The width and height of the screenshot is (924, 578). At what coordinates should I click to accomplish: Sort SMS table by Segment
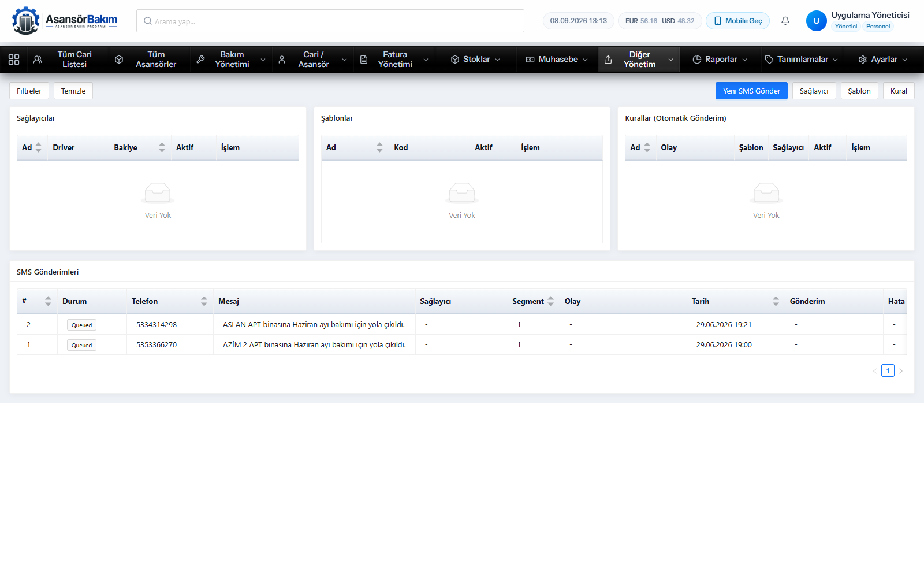point(550,301)
